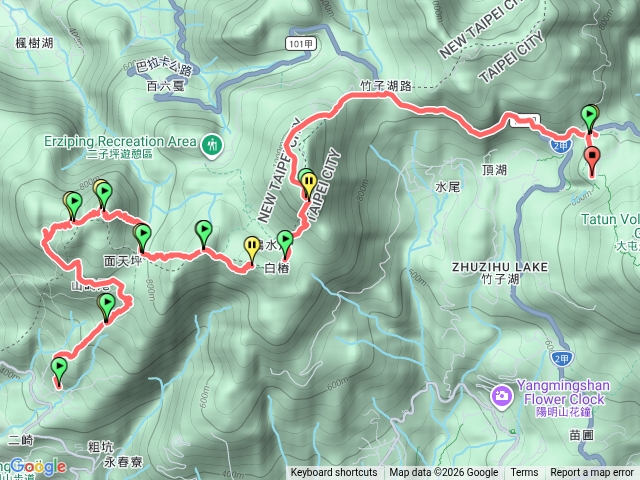This screenshot has width=640, height=480.
Task: Click the Erziping Recreation Area hiking pin
Action: click(212, 146)
